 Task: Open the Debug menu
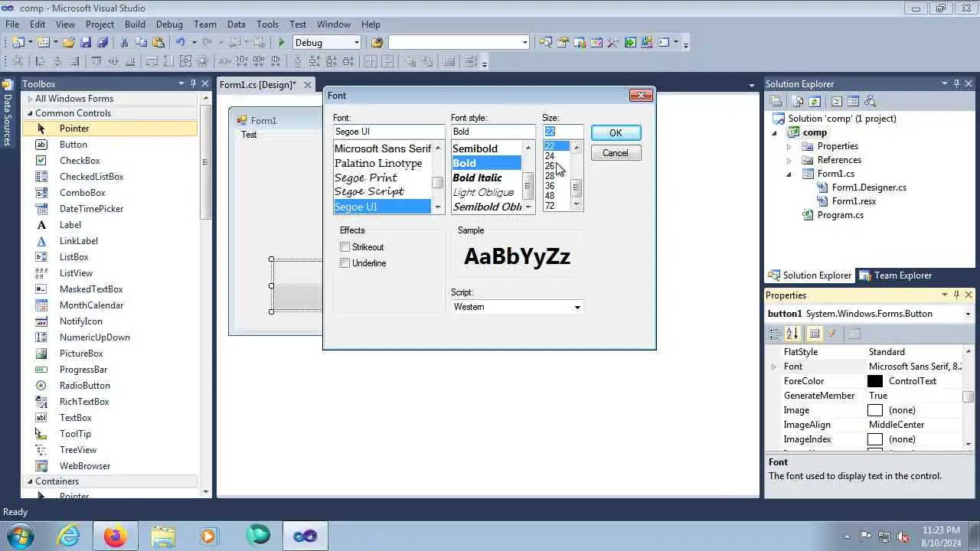(x=169, y=24)
